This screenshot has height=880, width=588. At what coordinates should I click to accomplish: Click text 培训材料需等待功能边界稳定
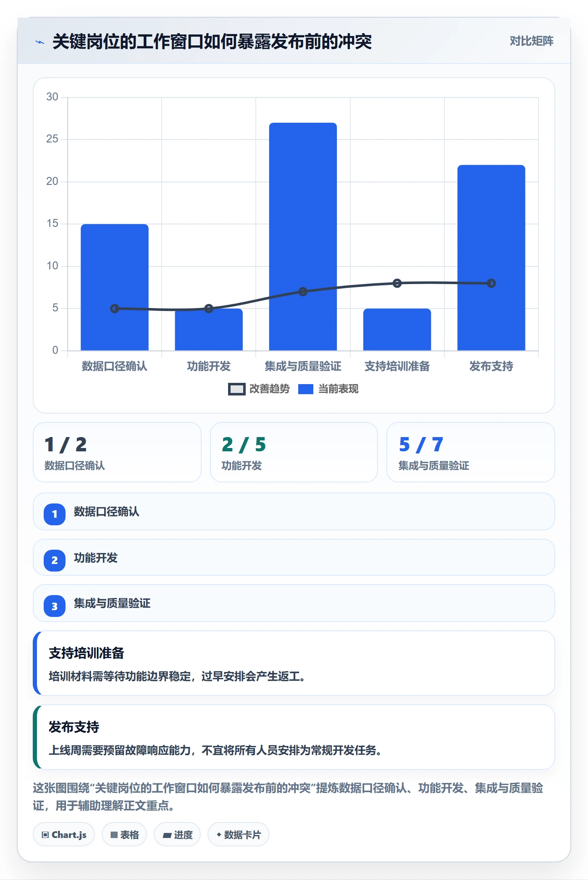coord(120,676)
